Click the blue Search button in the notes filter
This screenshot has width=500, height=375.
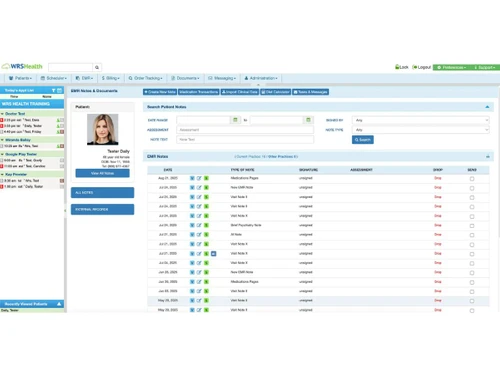click(x=363, y=140)
